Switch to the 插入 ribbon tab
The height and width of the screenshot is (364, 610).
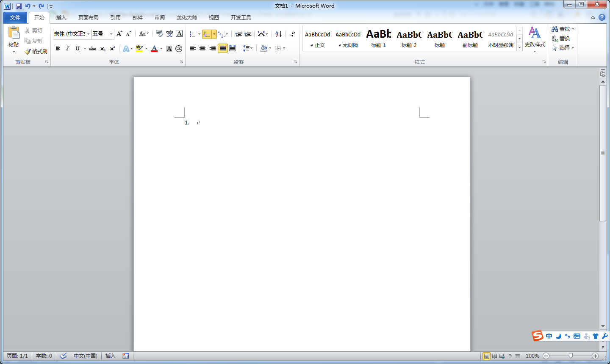61,18
